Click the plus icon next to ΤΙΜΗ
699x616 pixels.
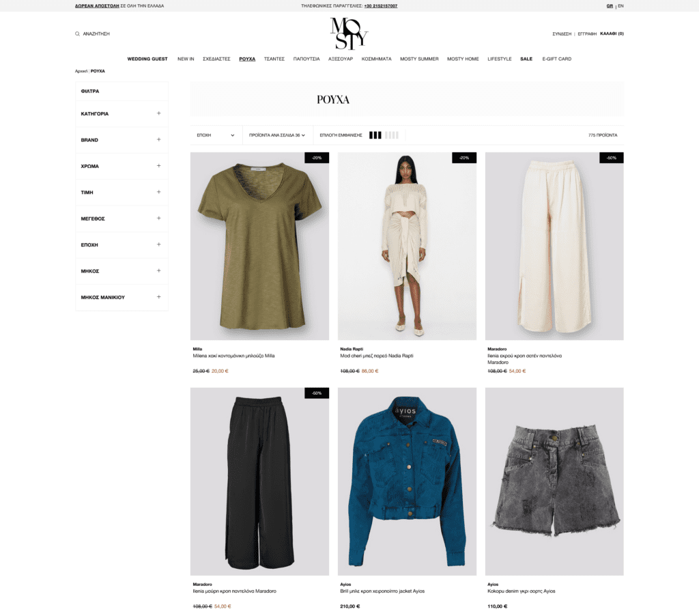coord(158,193)
